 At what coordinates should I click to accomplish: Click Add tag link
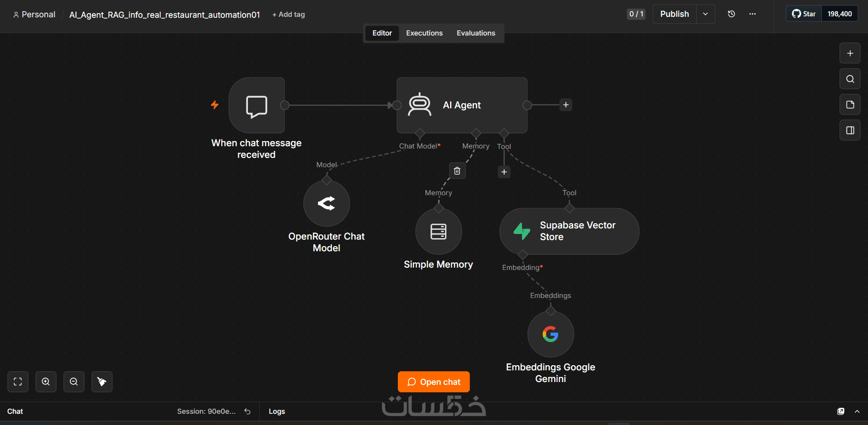(x=289, y=14)
